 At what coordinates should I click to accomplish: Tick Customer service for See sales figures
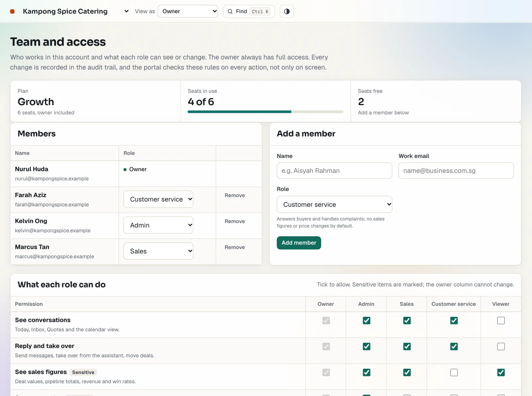(x=454, y=372)
